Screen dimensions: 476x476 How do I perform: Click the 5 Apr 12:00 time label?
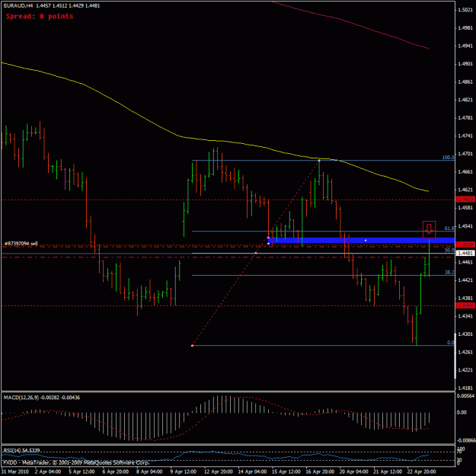[81, 471]
